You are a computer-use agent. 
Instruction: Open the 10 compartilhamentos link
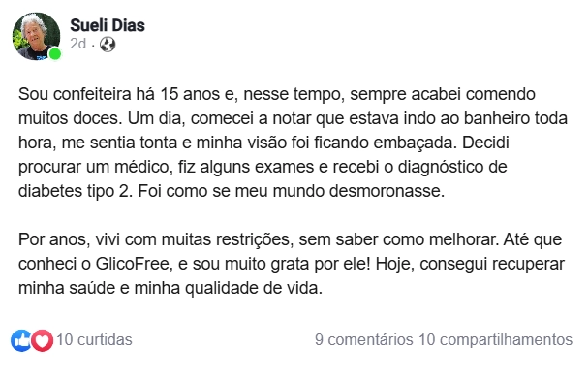click(x=495, y=339)
